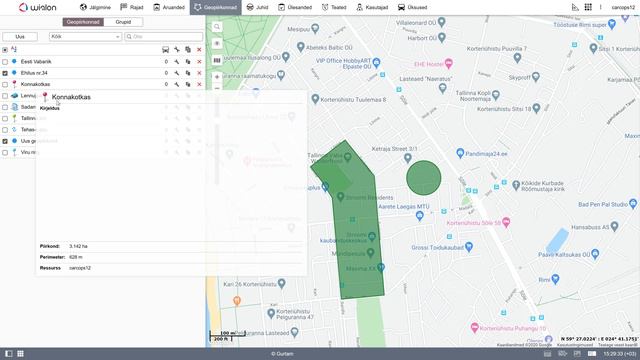Screen dimensions: 640x360
Task: Zoom in the map with plus button
Action: pos(217,77)
